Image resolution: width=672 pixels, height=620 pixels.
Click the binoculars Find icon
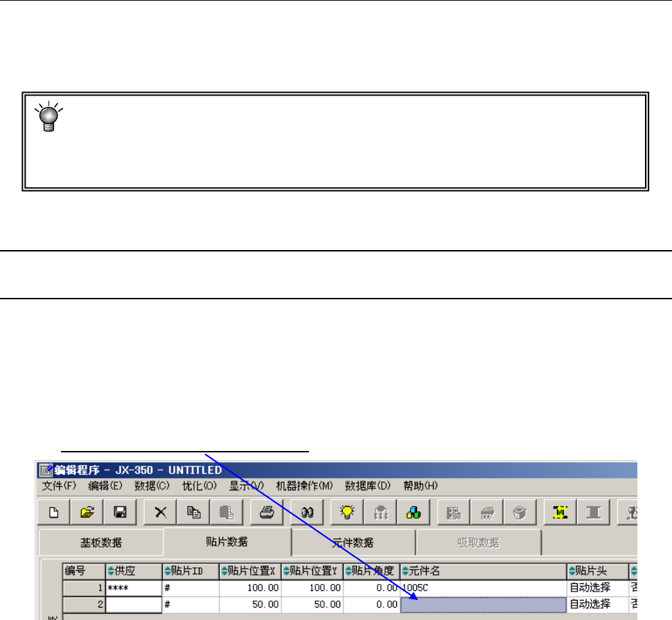(307, 512)
